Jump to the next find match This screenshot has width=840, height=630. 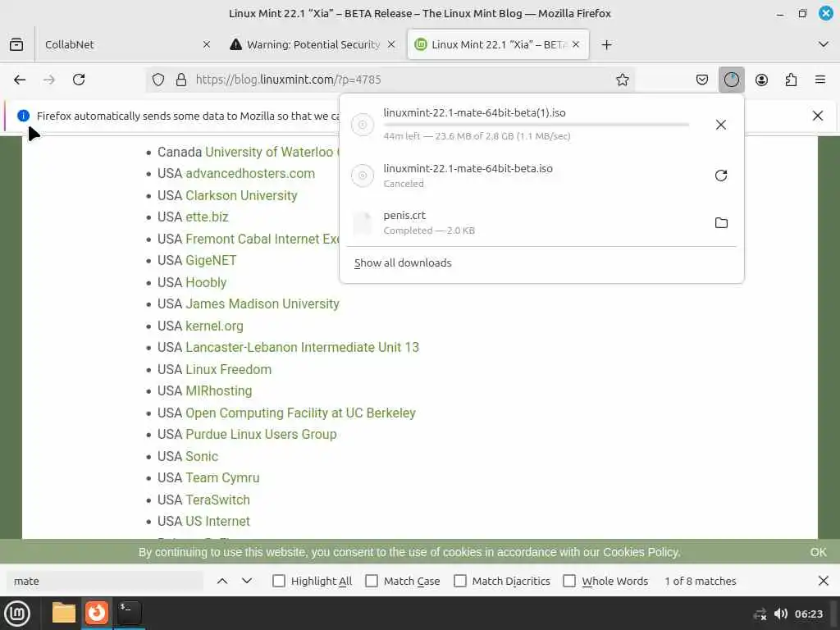pyautogui.click(x=247, y=581)
